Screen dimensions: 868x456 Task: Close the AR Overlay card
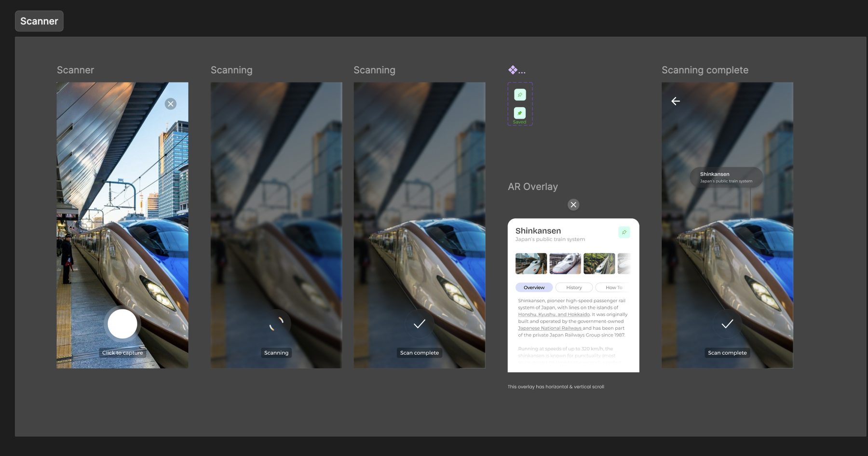(573, 205)
